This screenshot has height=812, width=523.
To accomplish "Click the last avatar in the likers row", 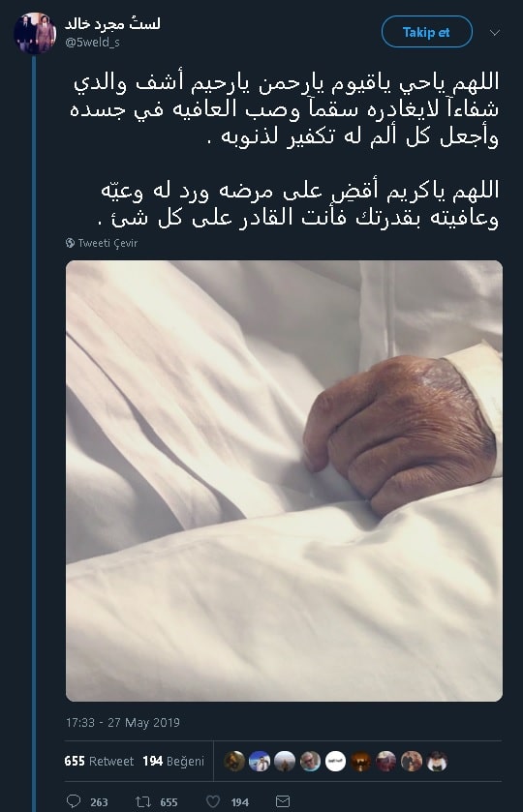I will [x=437, y=762].
